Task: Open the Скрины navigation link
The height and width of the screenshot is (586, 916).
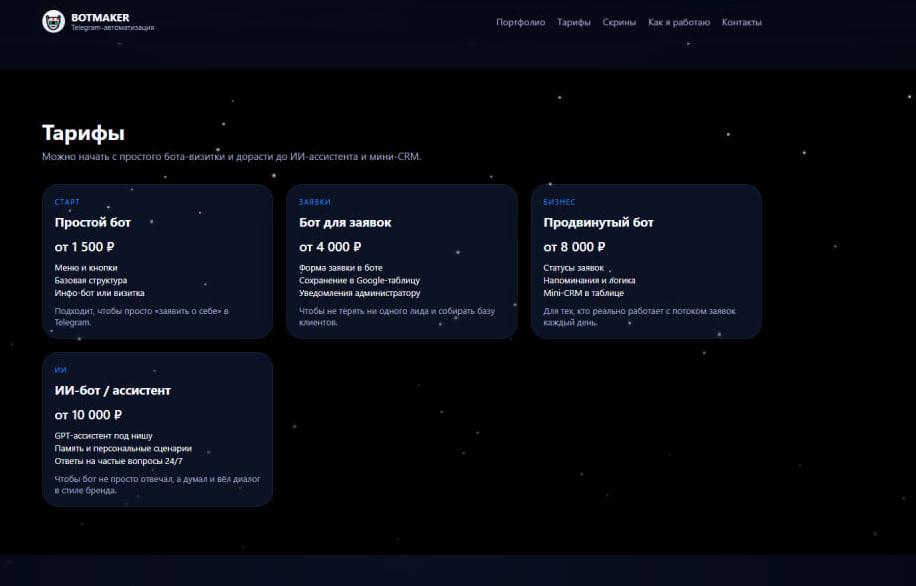Action: coord(619,22)
